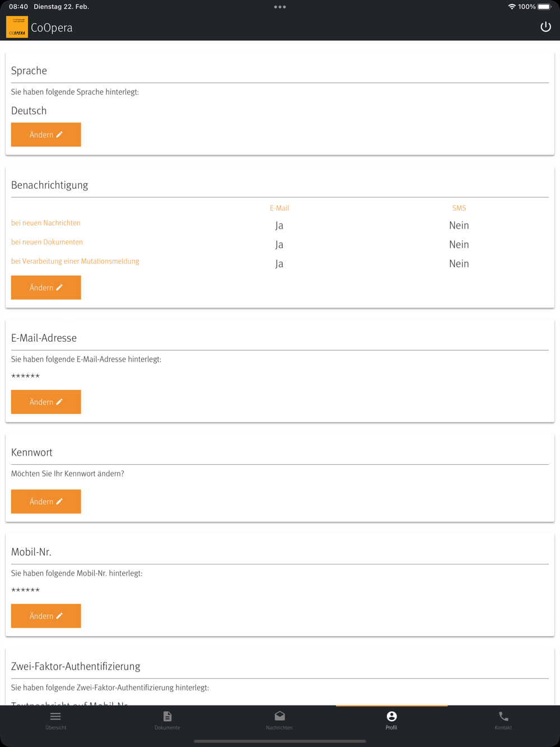Screen dimensions: 560x747
Task: Open the Kontakt phone icon
Action: [x=503, y=717]
